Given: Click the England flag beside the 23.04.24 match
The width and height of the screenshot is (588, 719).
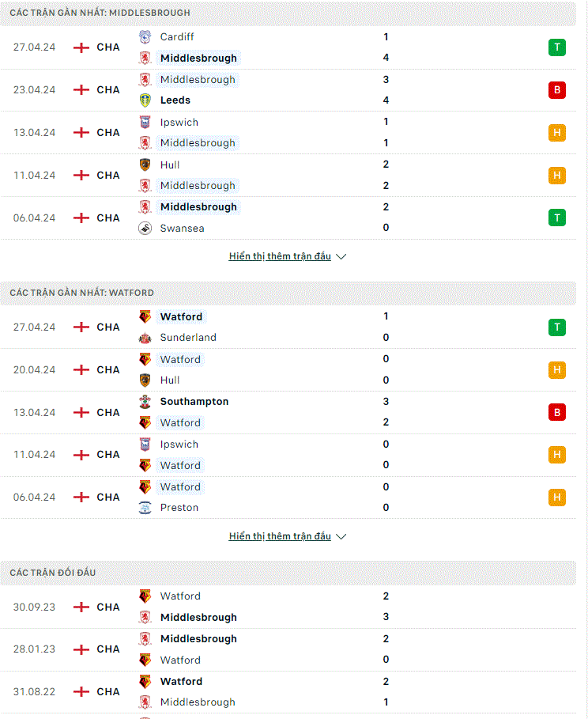Looking at the screenshot, I should 81,90.
